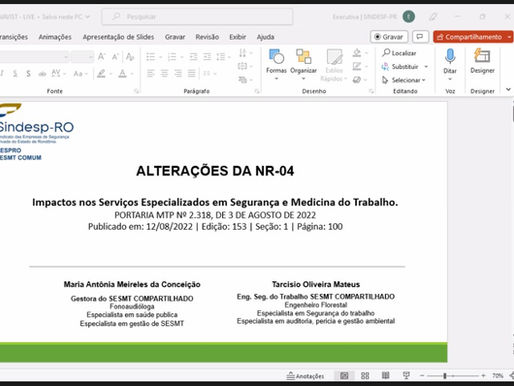The width and height of the screenshot is (514, 386).
Task: Click Substituir to replace text
Action: (400, 67)
